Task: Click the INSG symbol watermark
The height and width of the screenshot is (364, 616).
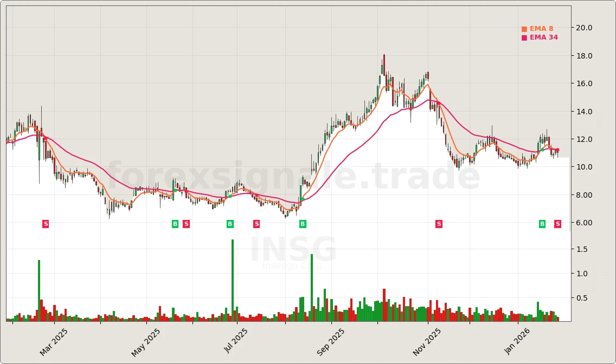Action: [293, 250]
